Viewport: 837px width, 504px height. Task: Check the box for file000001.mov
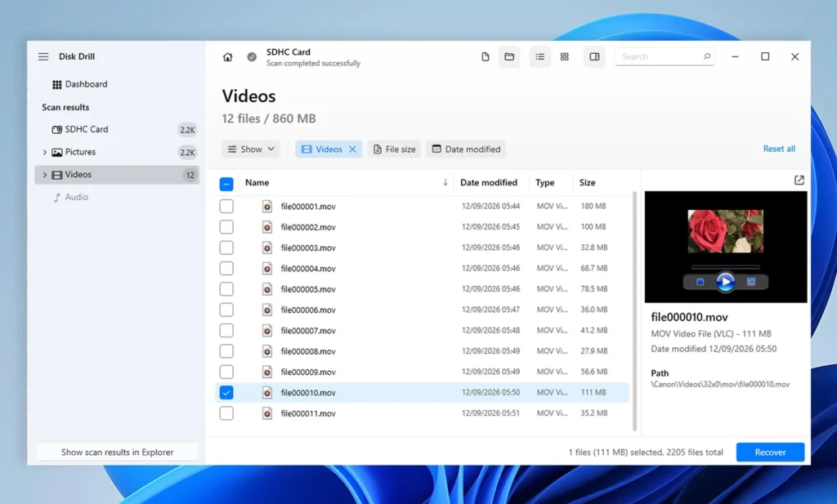226,207
